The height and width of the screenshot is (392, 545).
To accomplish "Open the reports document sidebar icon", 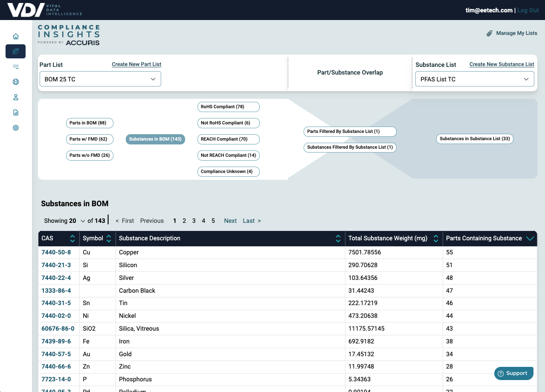I will point(16,112).
